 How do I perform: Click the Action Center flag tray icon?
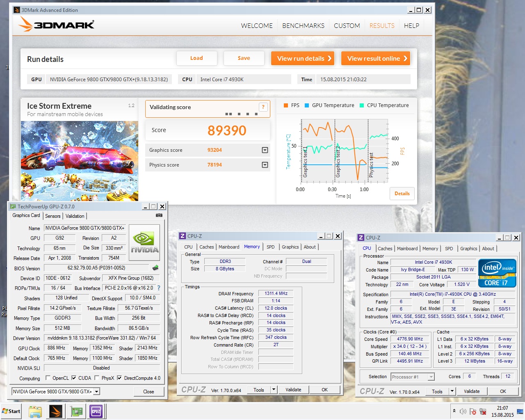click(x=473, y=411)
